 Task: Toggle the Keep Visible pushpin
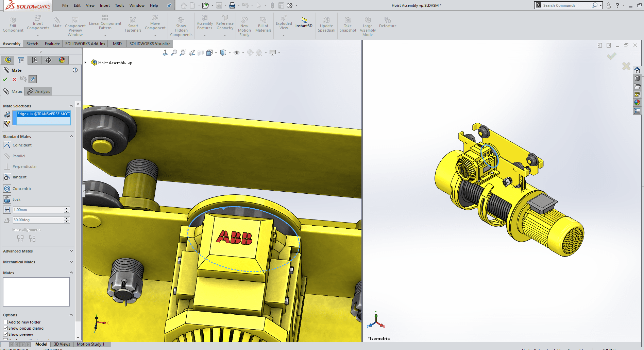(x=32, y=79)
